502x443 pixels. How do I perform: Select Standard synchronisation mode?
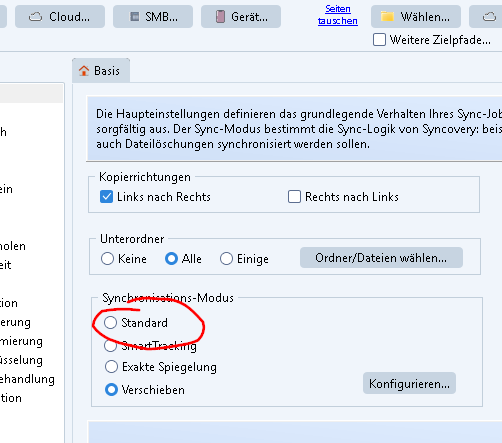tap(110, 323)
